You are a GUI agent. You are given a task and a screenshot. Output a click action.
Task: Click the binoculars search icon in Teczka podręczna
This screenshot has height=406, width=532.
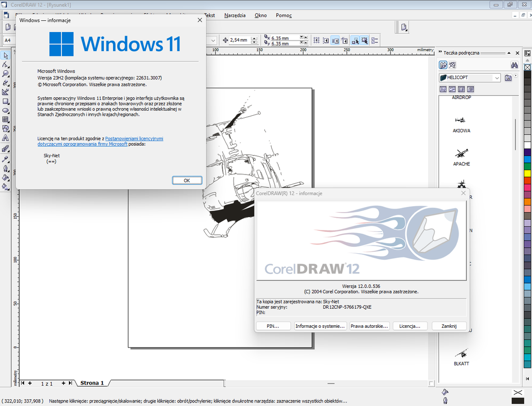[x=514, y=65]
